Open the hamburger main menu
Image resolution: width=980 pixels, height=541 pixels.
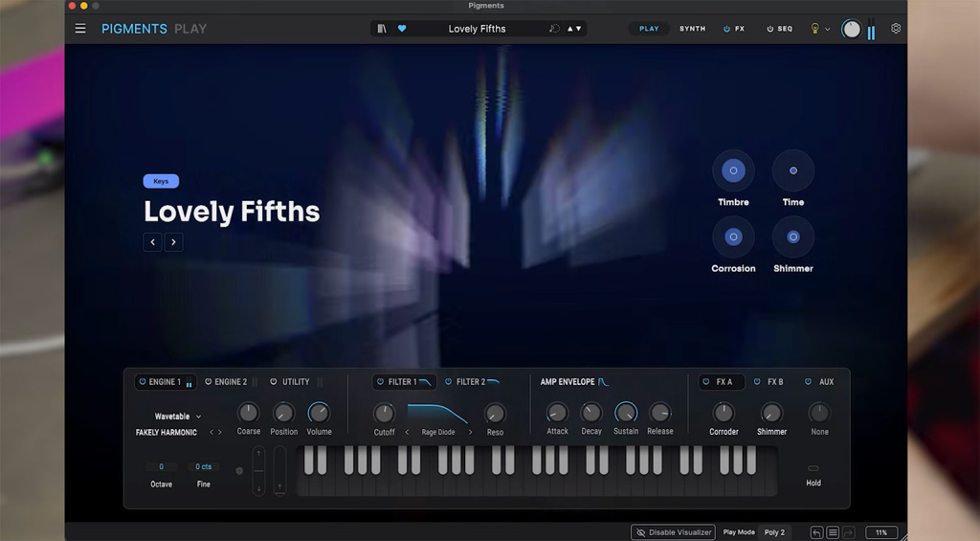pyautogui.click(x=80, y=28)
